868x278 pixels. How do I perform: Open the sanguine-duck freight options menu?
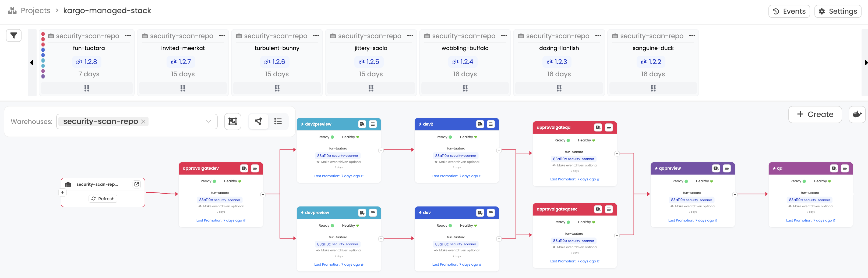point(692,36)
